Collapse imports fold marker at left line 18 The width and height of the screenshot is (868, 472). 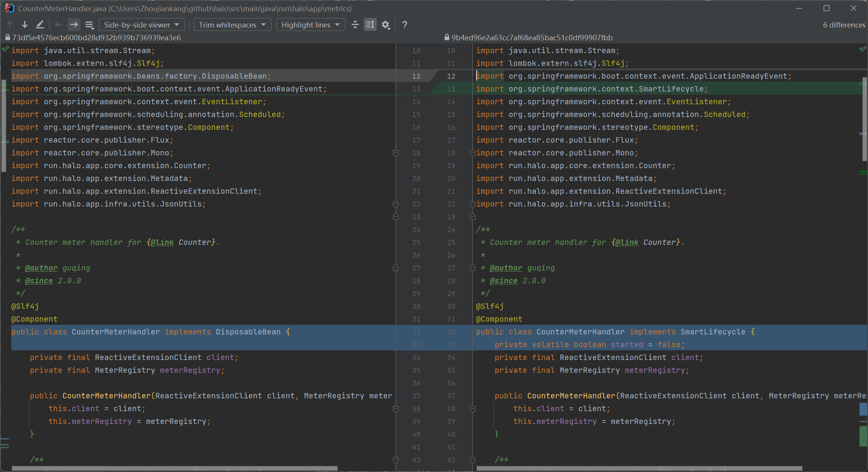(x=395, y=153)
